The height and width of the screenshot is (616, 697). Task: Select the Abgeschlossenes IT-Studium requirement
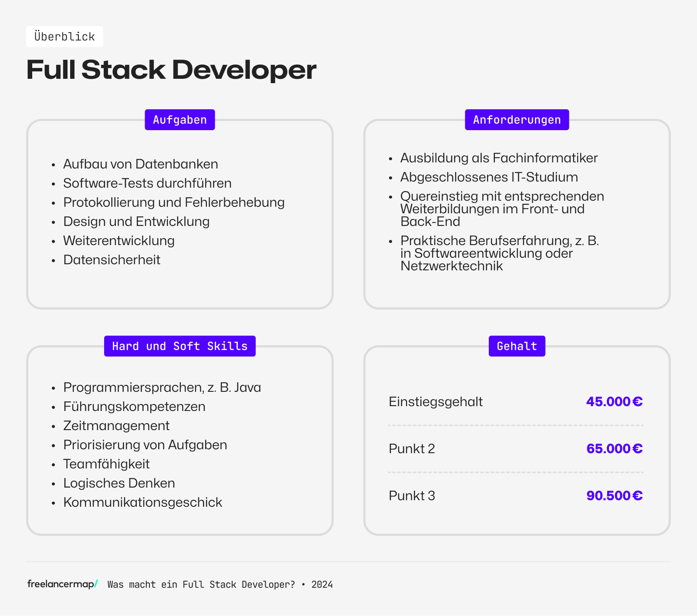(x=489, y=177)
